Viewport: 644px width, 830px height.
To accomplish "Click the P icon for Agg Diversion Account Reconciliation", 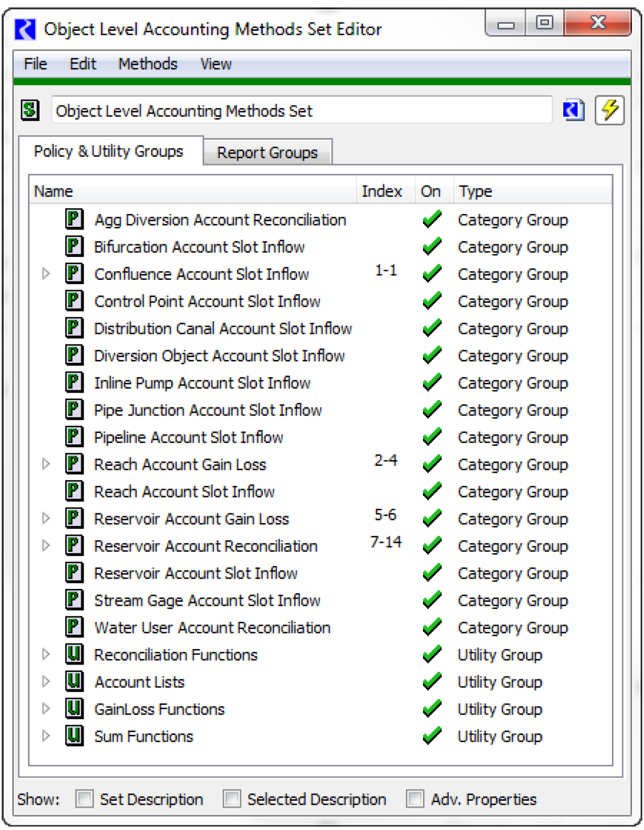I will pos(74,219).
